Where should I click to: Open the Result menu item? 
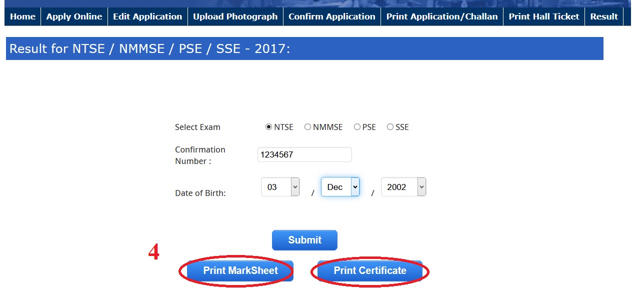[x=604, y=16]
